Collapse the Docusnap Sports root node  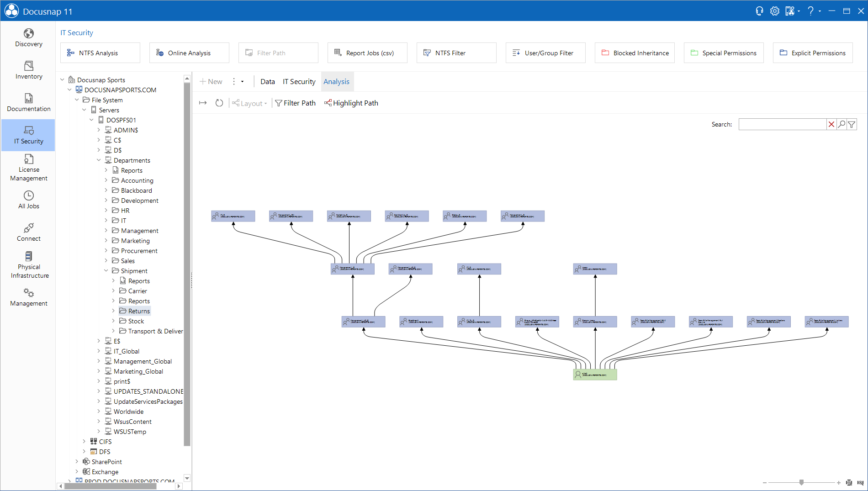click(x=62, y=80)
